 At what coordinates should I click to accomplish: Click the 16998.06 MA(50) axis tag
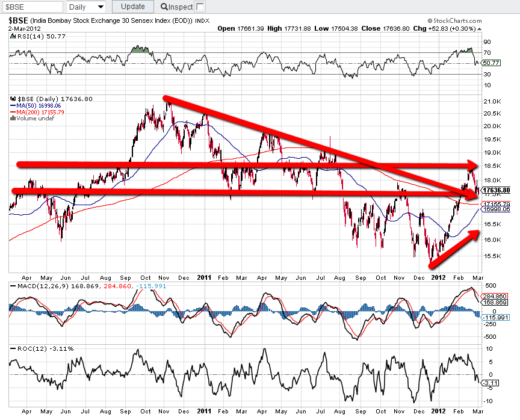tap(497, 209)
